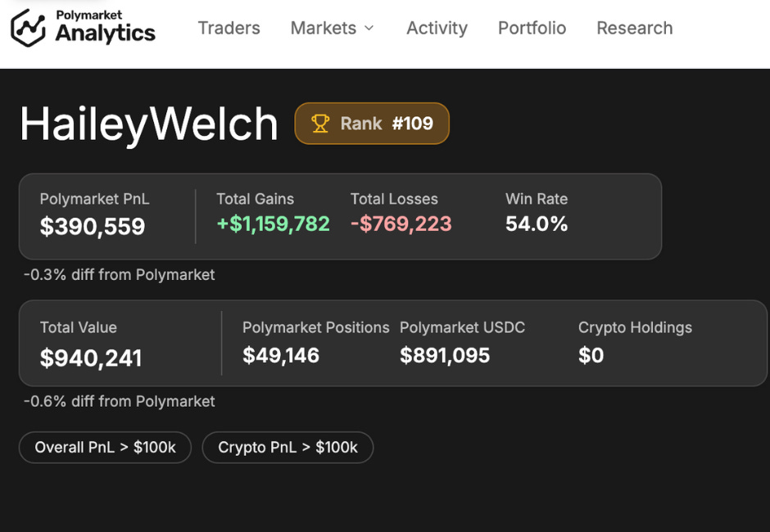Go to the Activity page
This screenshot has height=532, width=770.
pyautogui.click(x=437, y=28)
